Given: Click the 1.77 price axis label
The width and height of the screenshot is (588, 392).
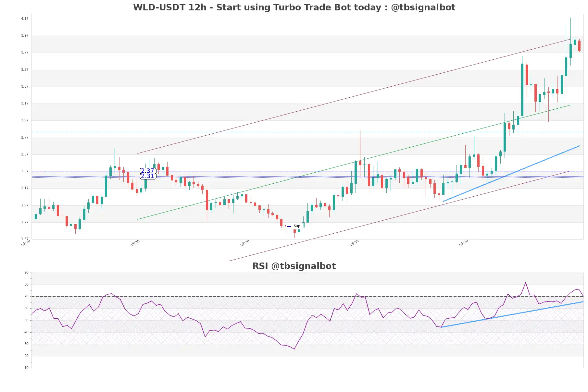Looking at the screenshot, I should pyautogui.click(x=25, y=222).
